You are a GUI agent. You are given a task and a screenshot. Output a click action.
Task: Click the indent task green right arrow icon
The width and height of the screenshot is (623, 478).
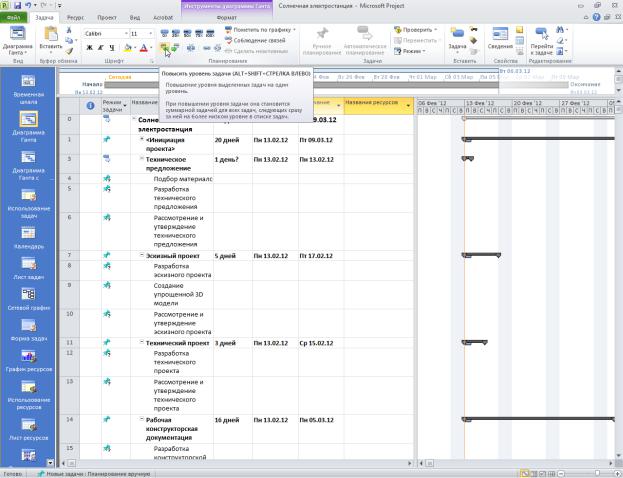175,48
